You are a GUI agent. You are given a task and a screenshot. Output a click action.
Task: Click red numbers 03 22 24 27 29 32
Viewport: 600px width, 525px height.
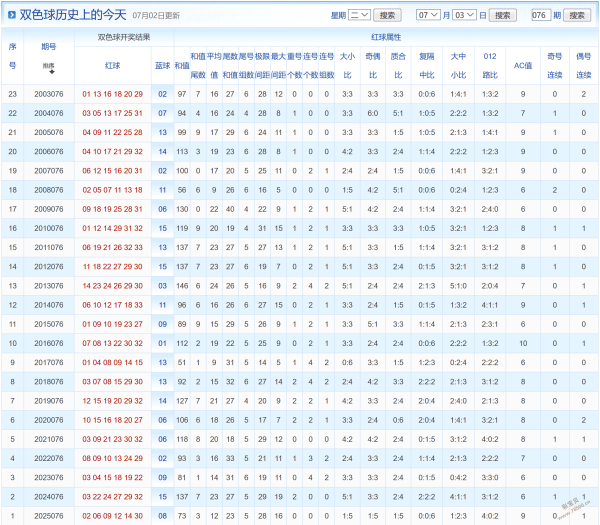(x=112, y=497)
